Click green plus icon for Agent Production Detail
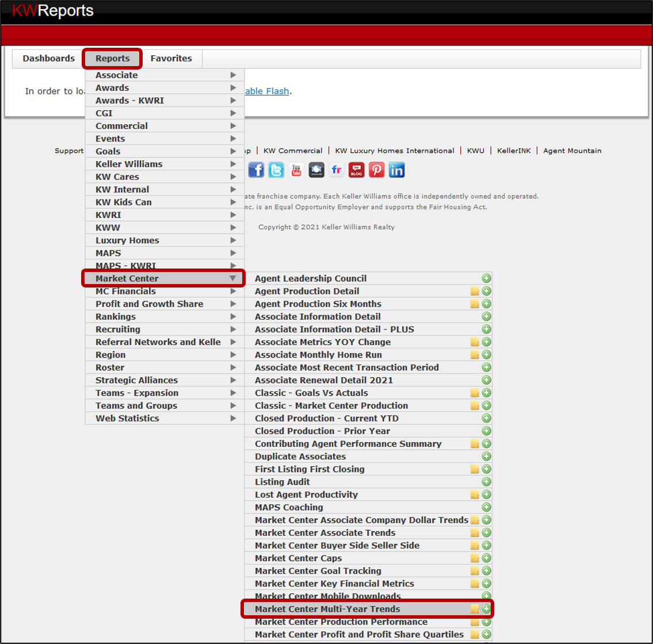Viewport: 653px width, 644px height. [486, 291]
